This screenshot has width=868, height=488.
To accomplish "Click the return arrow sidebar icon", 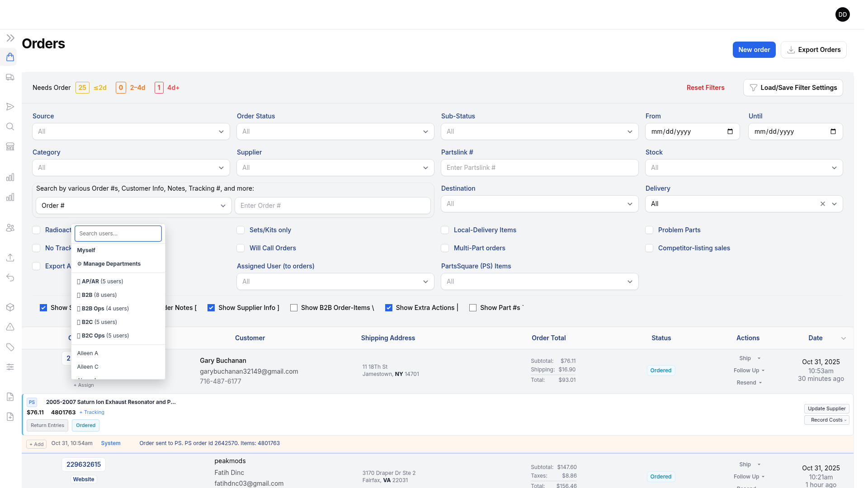I will click(x=10, y=277).
